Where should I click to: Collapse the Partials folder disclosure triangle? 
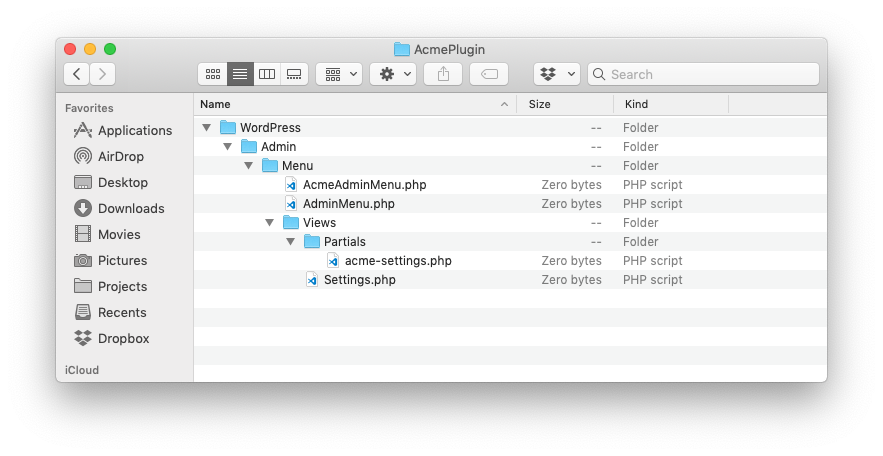[291, 242]
